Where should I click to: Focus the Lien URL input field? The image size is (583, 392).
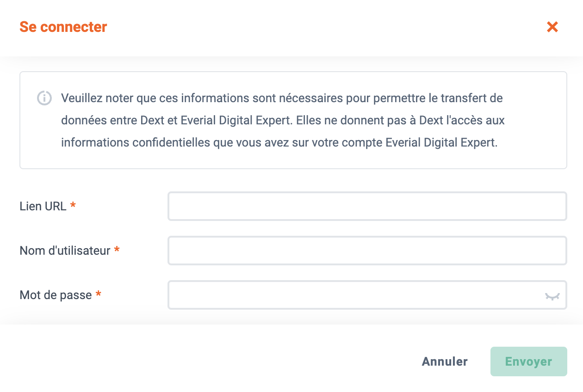coord(367,206)
